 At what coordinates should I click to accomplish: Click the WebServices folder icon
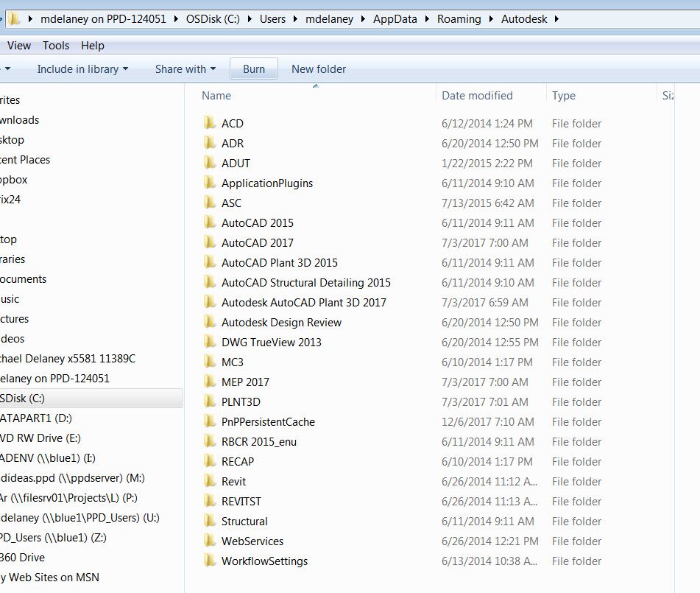(209, 541)
